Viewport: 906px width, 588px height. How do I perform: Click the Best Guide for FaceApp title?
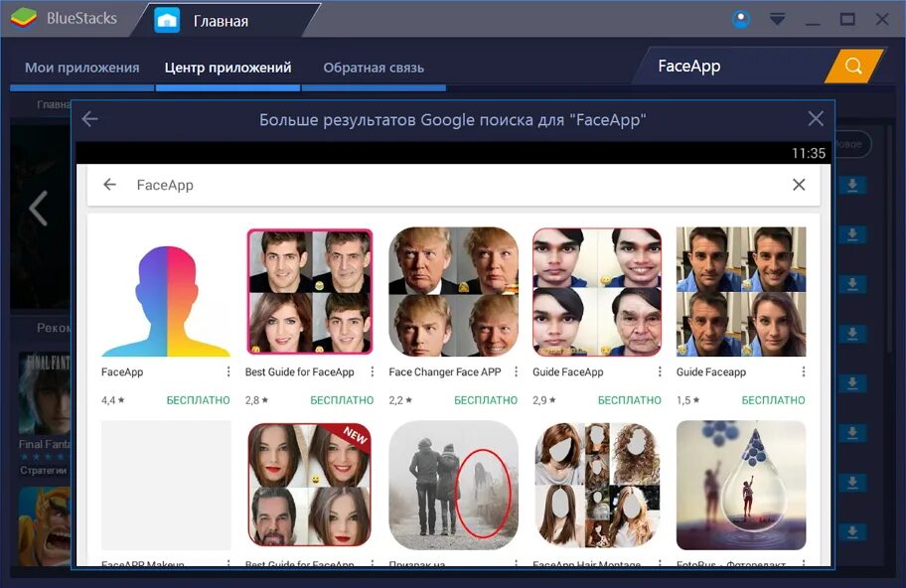(299, 372)
